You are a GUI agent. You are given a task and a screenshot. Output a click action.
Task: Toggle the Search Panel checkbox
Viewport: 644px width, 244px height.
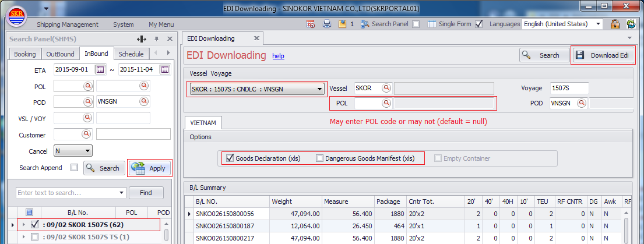pyautogui.click(x=416, y=24)
